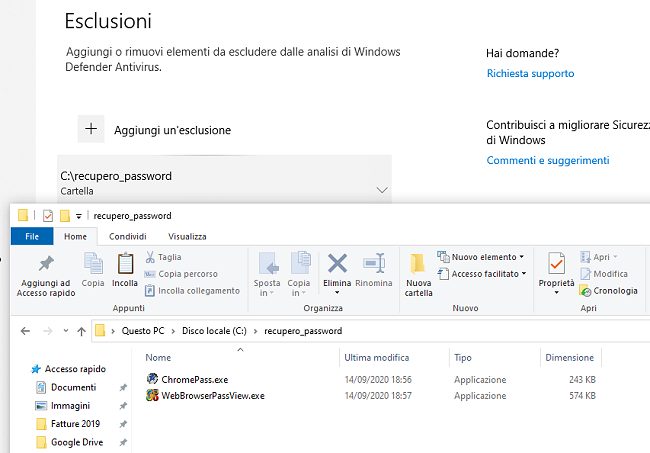Switch to the Condividi ribbon tab
The height and width of the screenshot is (453, 650).
[127, 236]
